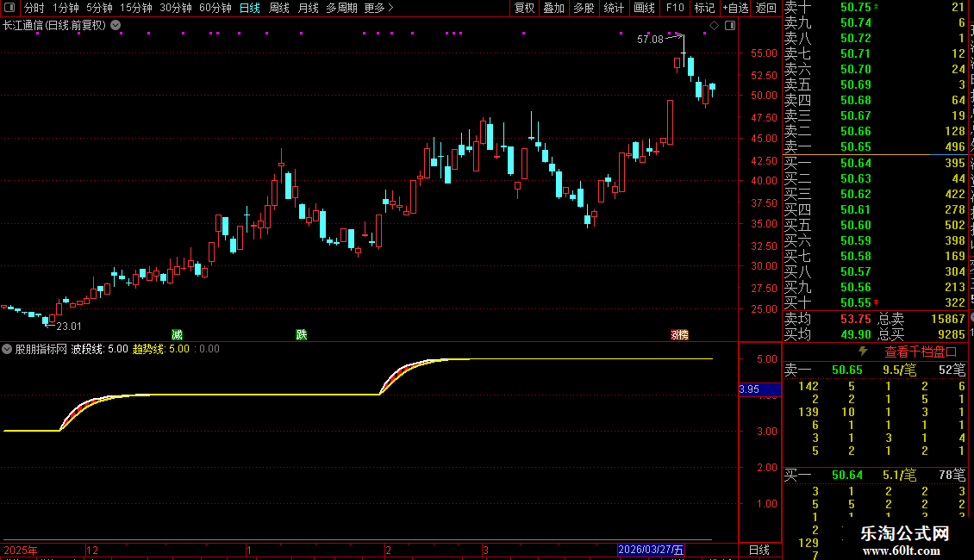Screen dimensions: 974x560
Task: Select the 月线 monthly chart tab
Action: [x=308, y=8]
